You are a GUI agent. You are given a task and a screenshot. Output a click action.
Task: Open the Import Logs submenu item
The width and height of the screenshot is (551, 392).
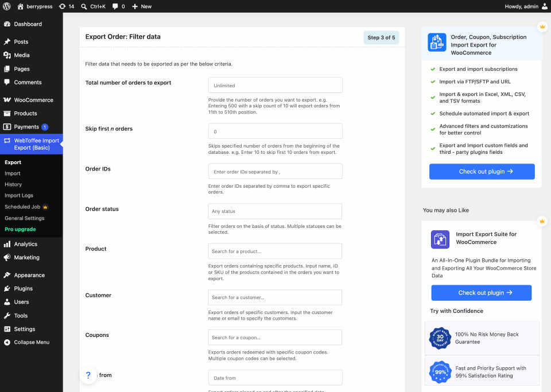click(x=19, y=195)
